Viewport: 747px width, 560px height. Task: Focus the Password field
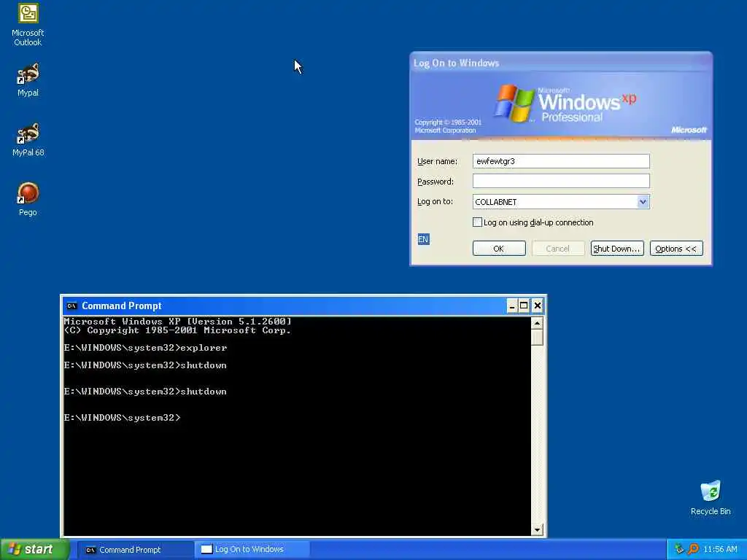(561, 181)
